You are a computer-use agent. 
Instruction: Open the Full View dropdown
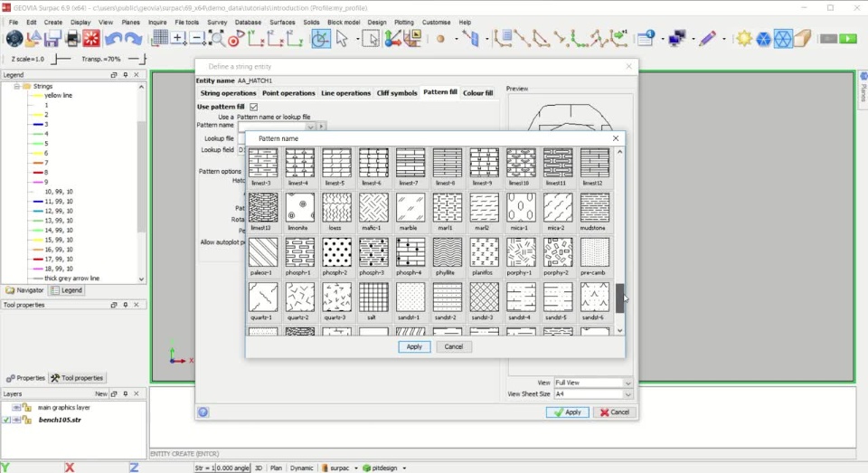[628, 383]
